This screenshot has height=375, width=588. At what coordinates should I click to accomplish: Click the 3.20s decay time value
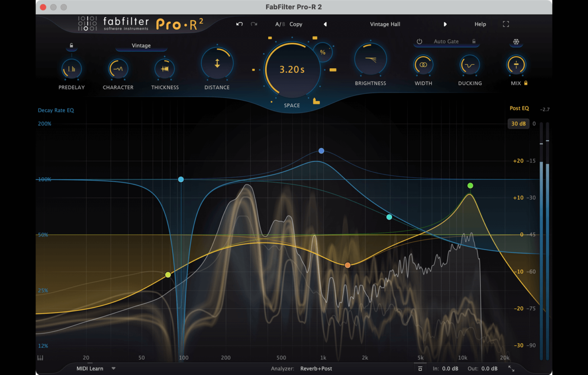click(x=292, y=70)
